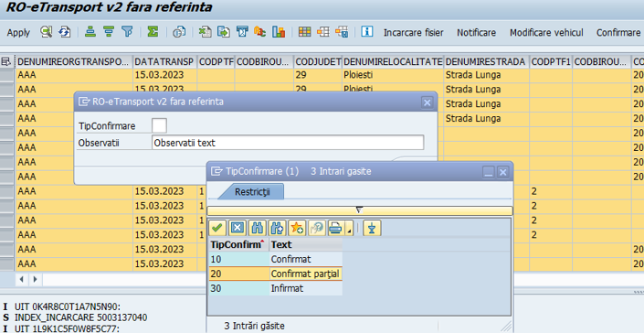Click the Print icon in value list

336,228
